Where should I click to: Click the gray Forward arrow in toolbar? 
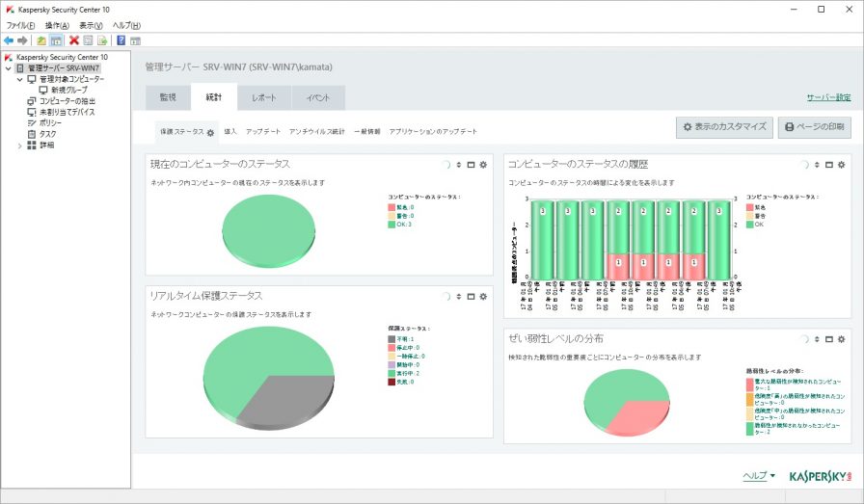pyautogui.click(x=22, y=40)
